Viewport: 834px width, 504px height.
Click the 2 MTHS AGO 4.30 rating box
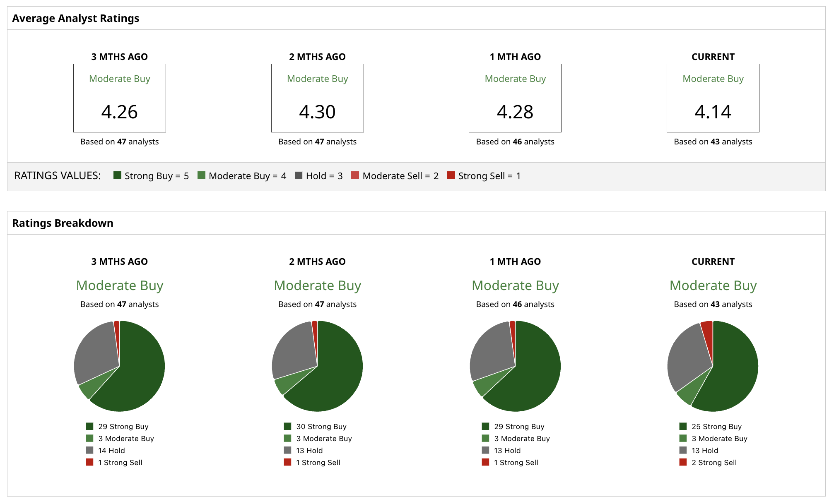[x=317, y=98]
